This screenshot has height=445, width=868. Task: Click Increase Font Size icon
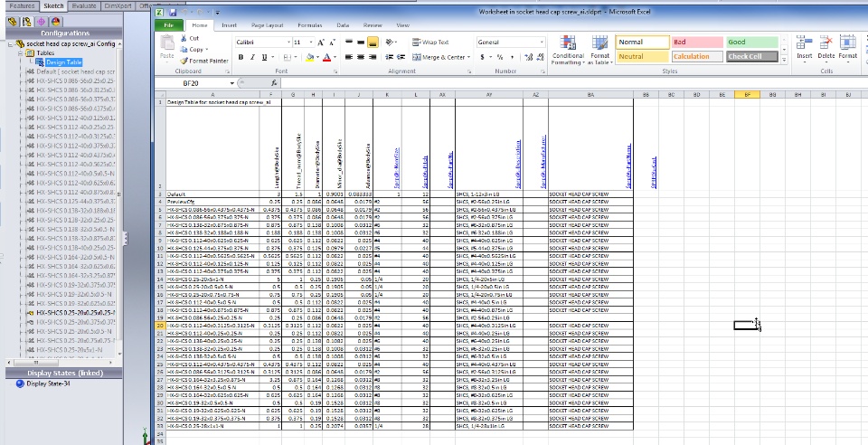point(322,43)
